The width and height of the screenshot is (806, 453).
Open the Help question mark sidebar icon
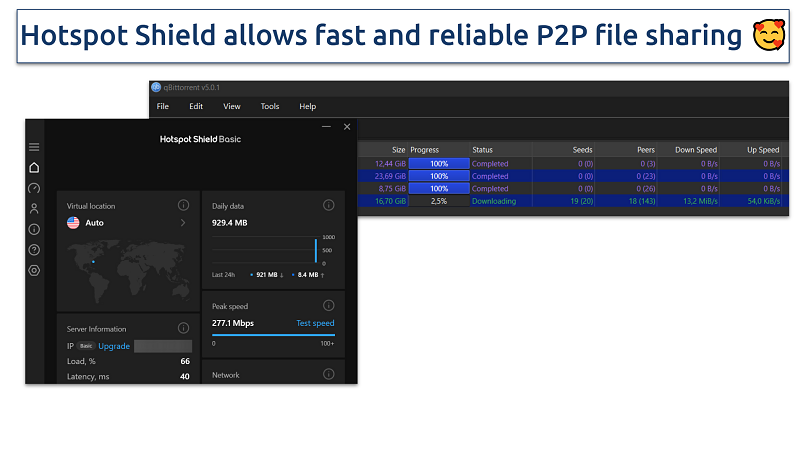tap(34, 250)
